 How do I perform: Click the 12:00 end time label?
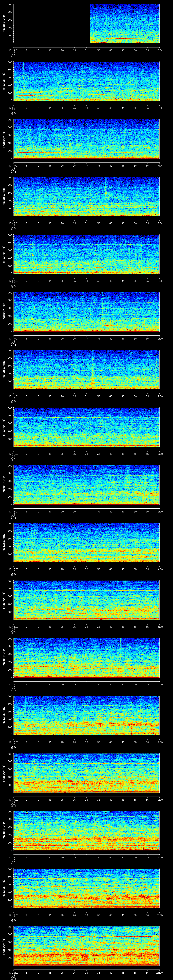pos(159,454)
